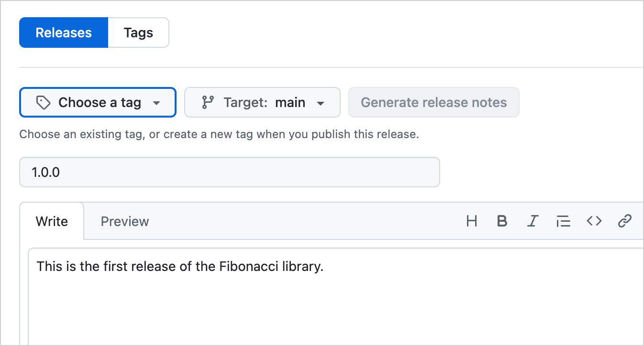Activate the main branch target option
This screenshot has height=346, width=644.
(290, 102)
